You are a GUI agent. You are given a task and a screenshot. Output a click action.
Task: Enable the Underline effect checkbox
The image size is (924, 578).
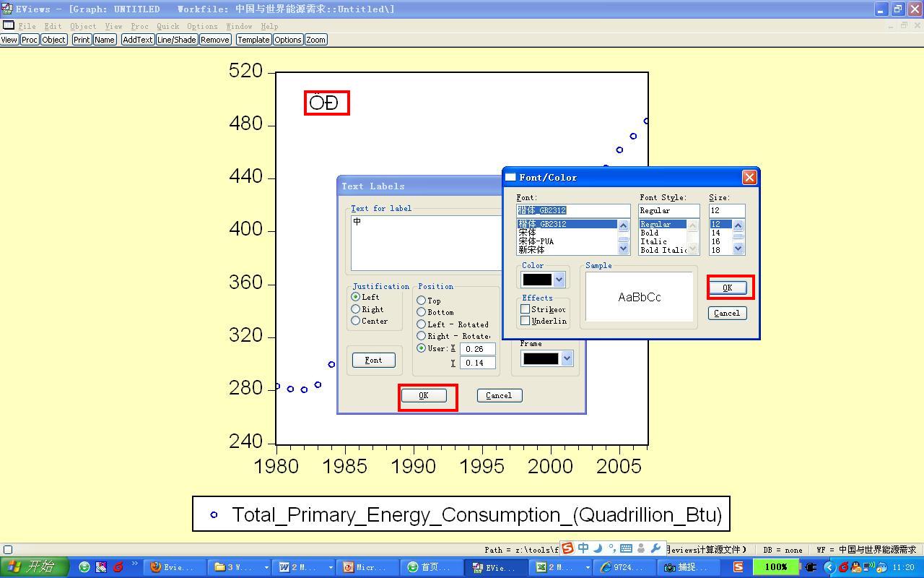tap(525, 321)
